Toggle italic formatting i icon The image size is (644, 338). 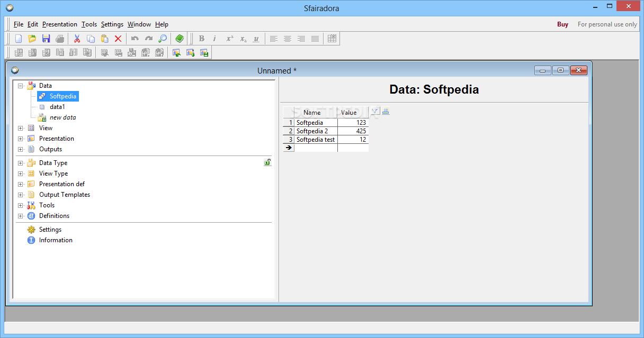[x=214, y=39]
